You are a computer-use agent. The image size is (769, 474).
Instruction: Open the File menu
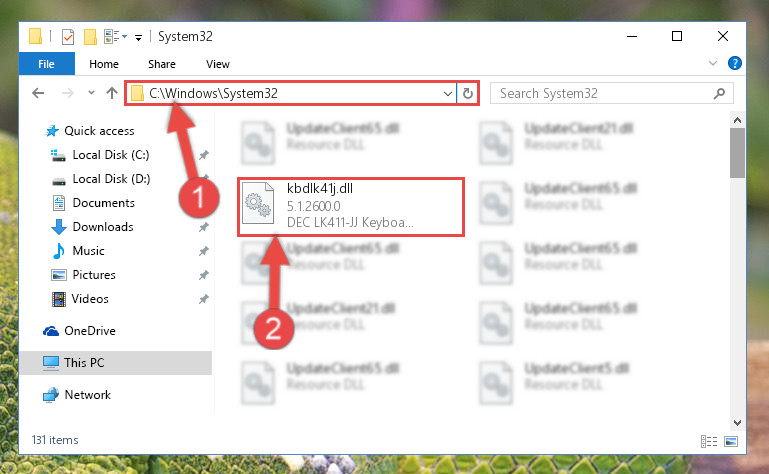click(x=47, y=64)
